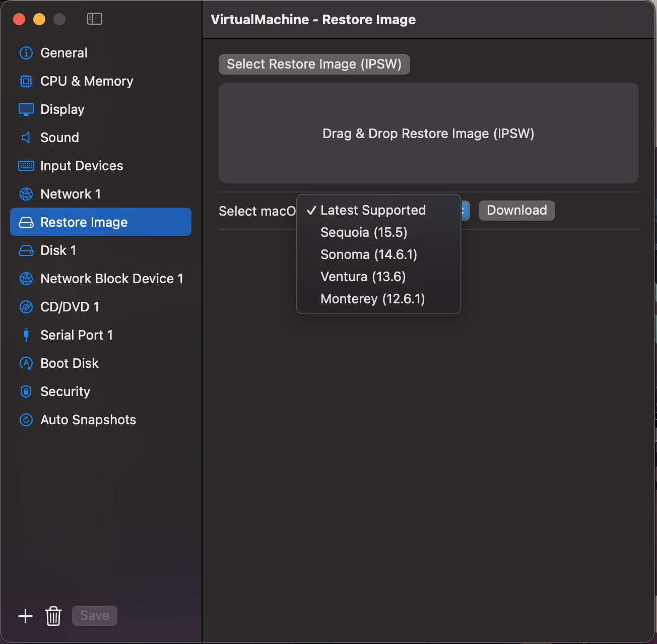Click the Download button
Screen dimensions: 657x644
tap(517, 211)
